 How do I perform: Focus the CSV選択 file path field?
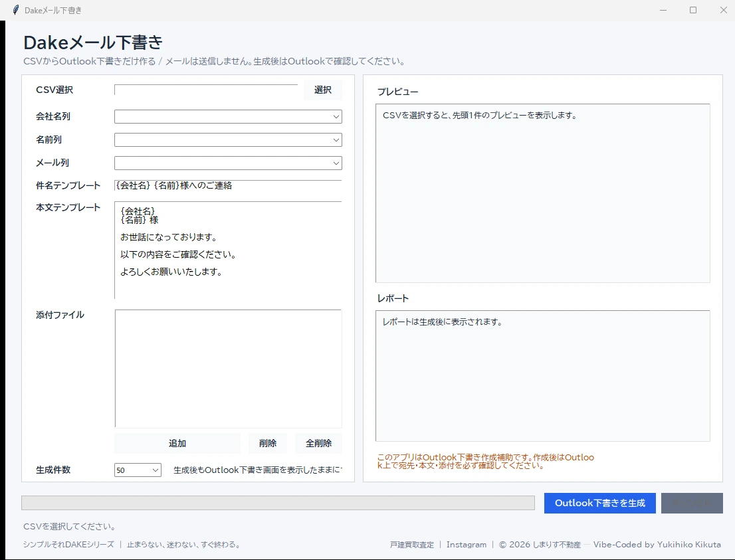(x=206, y=90)
